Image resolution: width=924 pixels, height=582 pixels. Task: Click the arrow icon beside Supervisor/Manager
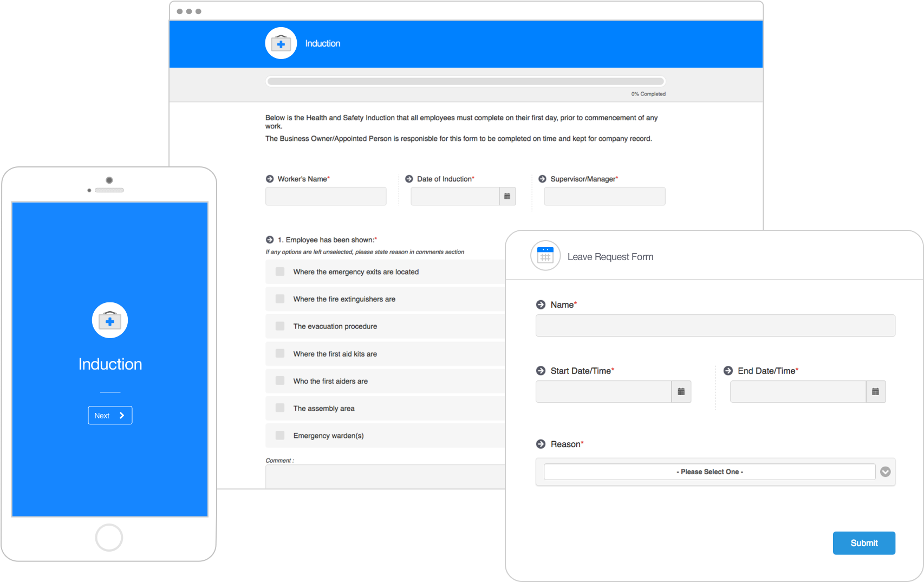[542, 179]
